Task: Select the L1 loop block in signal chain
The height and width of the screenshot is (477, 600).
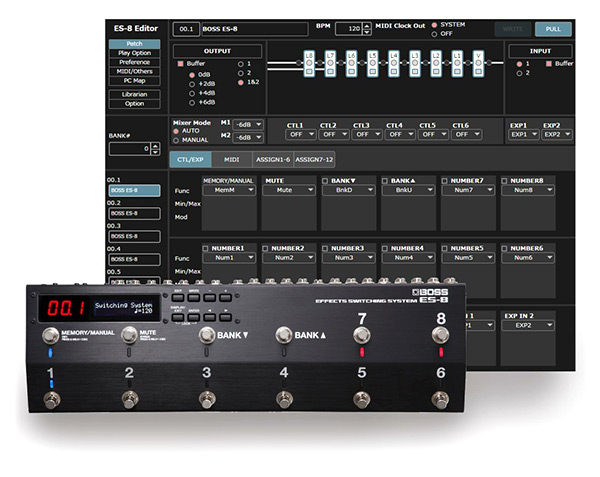Action: [457, 63]
